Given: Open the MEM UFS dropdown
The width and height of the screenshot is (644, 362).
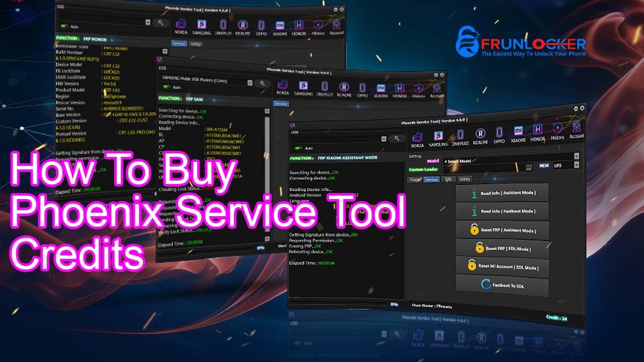Looking at the screenshot, I should point(577,165).
